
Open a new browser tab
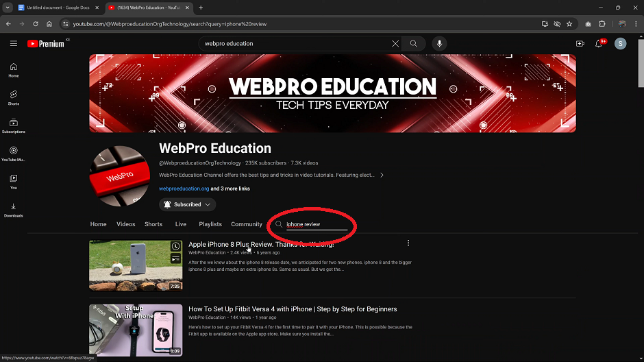[x=201, y=8]
